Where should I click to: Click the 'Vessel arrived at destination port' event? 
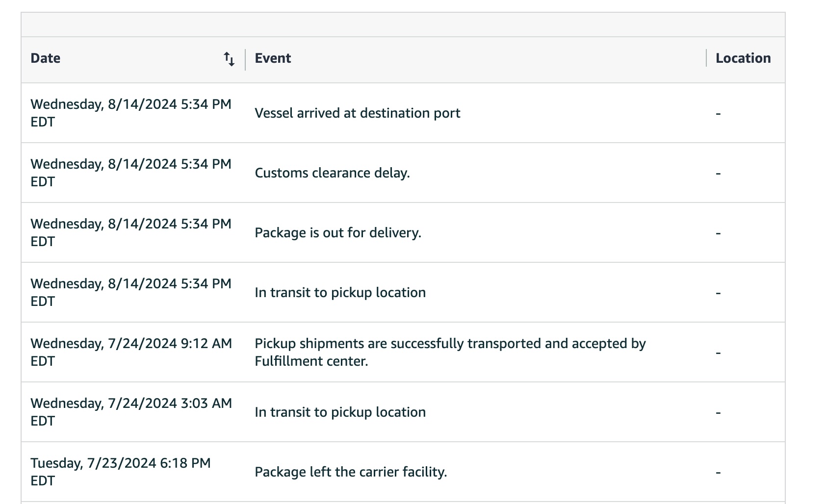357,113
